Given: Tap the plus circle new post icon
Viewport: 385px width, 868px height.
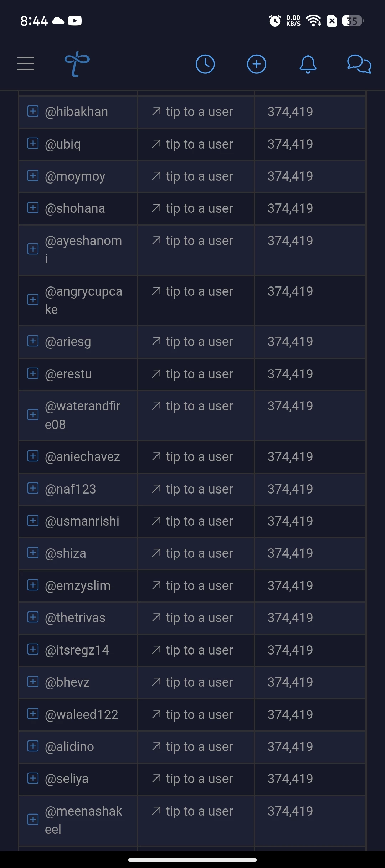Looking at the screenshot, I should pos(257,64).
